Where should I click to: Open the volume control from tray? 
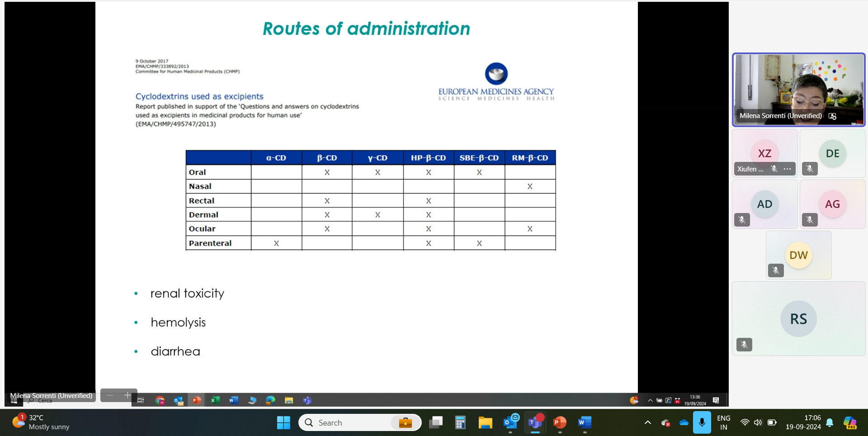tap(758, 422)
